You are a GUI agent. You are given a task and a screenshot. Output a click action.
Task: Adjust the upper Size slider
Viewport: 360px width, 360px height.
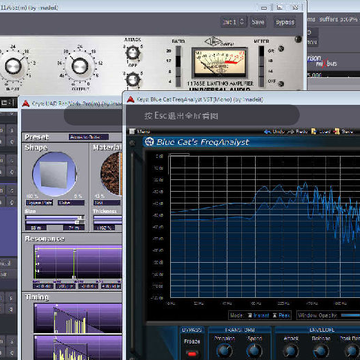coord(55,217)
